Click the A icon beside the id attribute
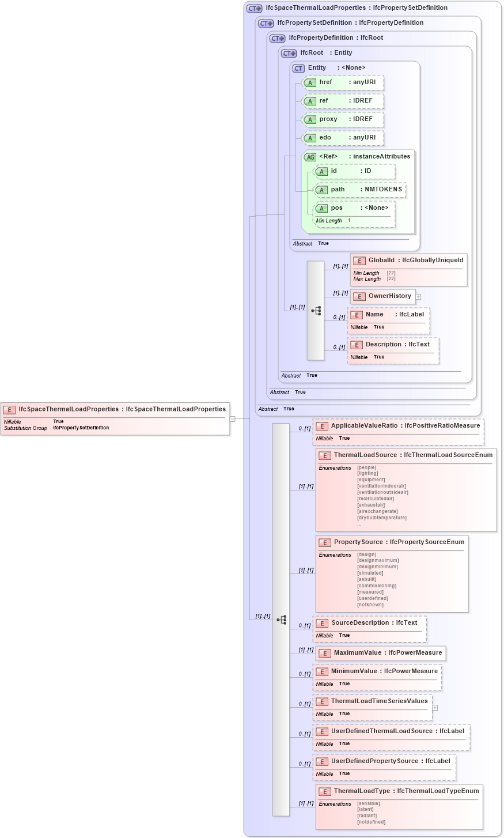The width and height of the screenshot is (504, 838). [322, 172]
